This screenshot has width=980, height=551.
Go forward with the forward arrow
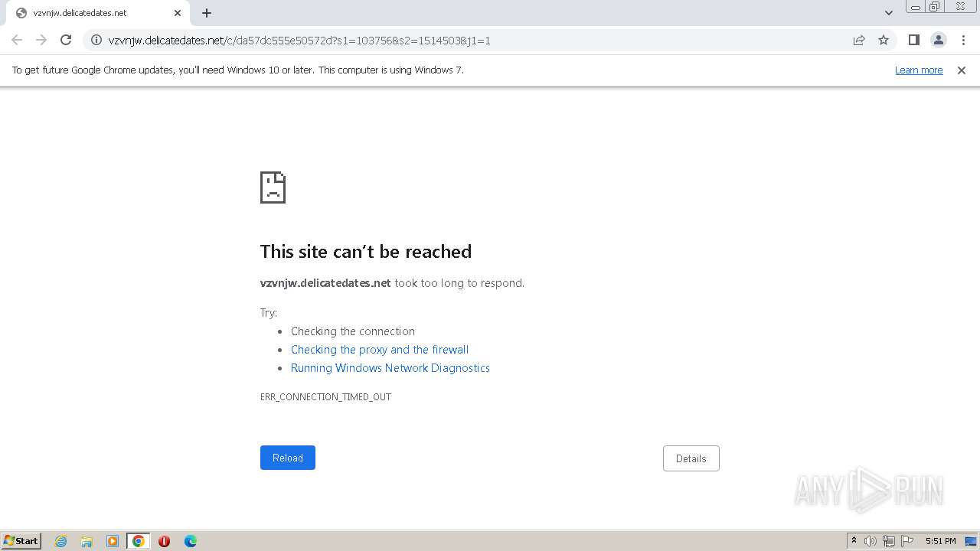click(x=41, y=40)
